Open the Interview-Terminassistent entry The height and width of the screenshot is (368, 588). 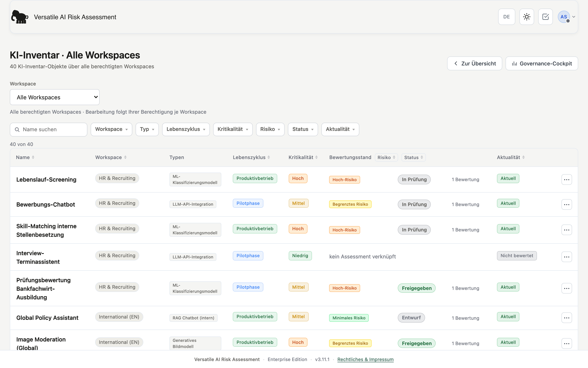[x=38, y=257]
